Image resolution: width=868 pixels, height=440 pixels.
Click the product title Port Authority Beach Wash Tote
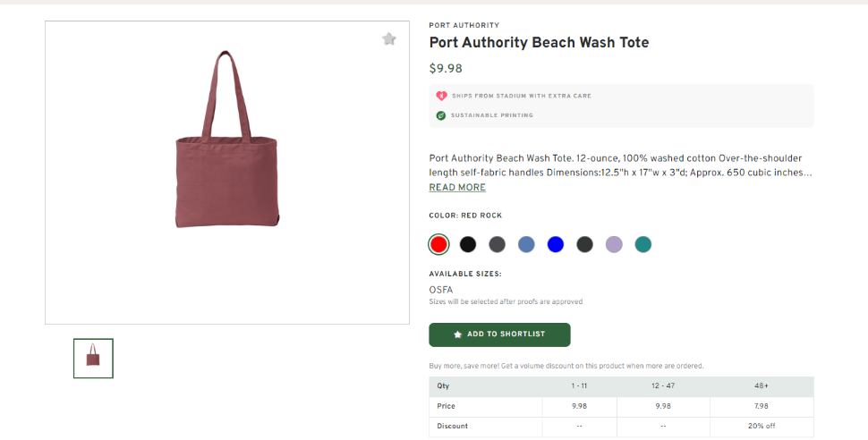coord(539,43)
